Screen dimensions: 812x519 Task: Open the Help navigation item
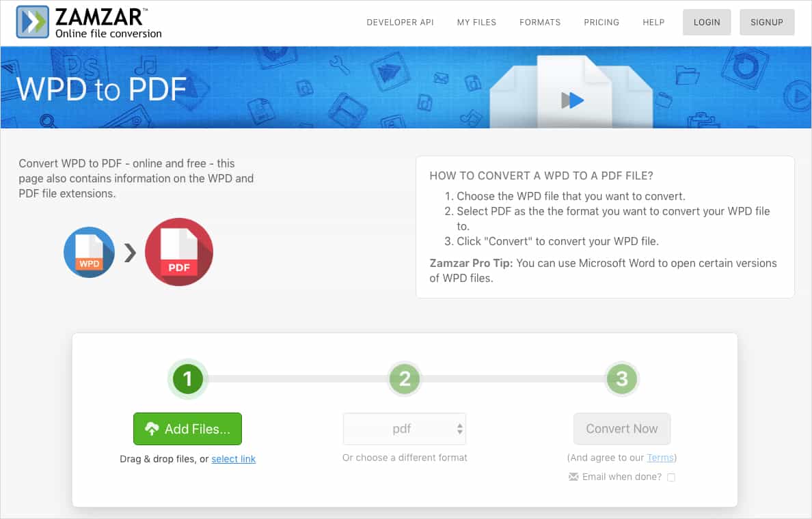pos(653,23)
